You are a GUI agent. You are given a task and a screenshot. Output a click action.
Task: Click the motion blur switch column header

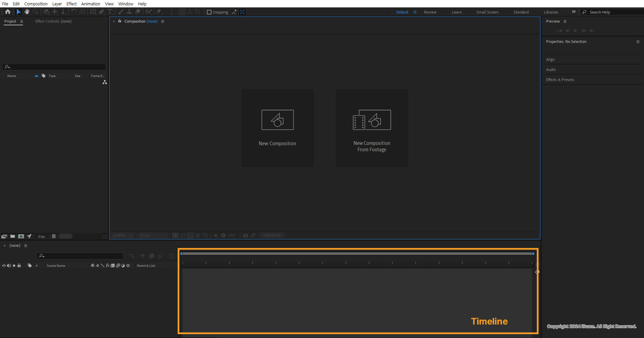click(x=118, y=265)
